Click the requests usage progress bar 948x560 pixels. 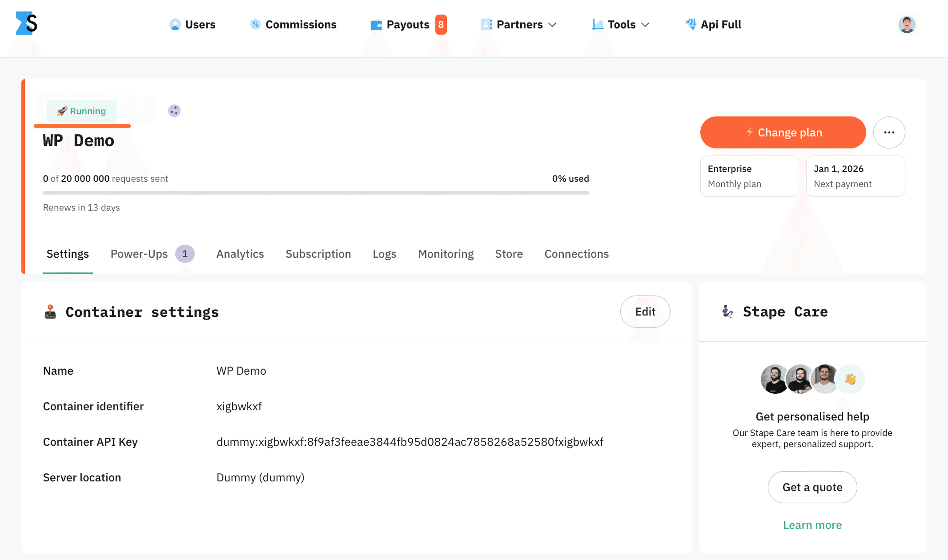coord(316,193)
